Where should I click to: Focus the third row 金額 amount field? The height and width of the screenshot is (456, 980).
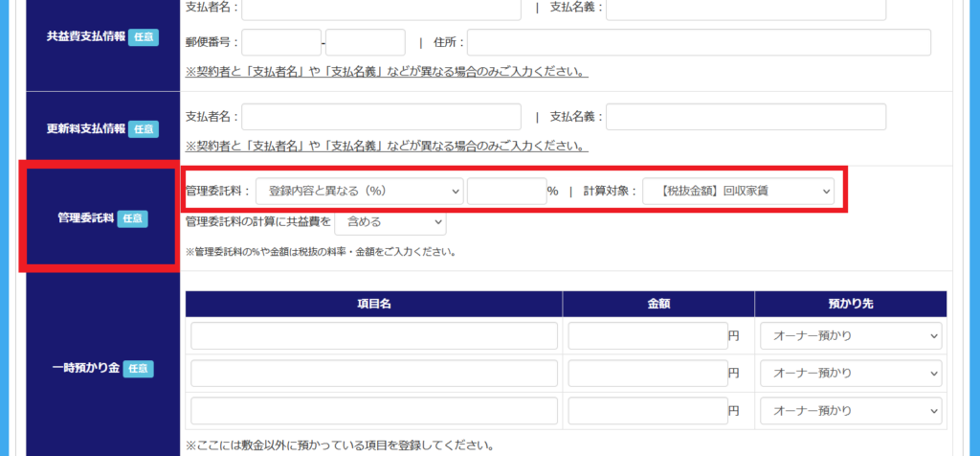(647, 410)
